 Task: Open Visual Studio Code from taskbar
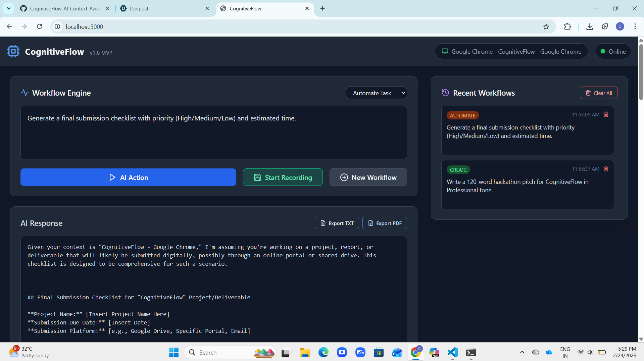pos(453,352)
